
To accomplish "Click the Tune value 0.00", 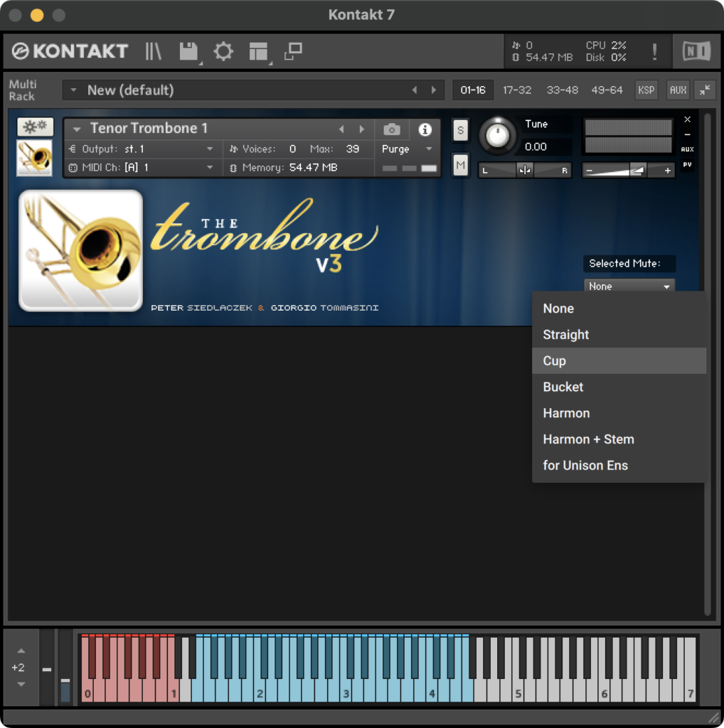I will coord(536,146).
